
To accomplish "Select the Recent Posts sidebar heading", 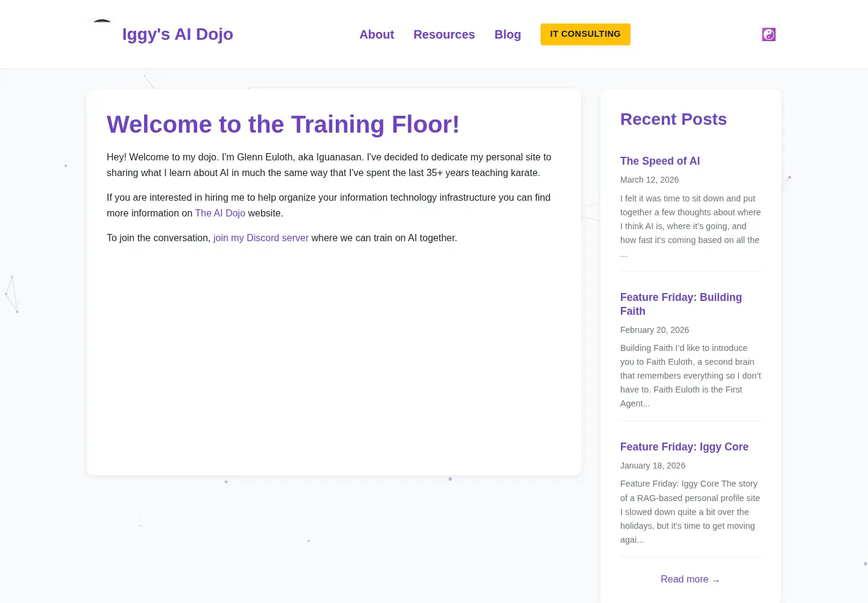I will pos(673,119).
